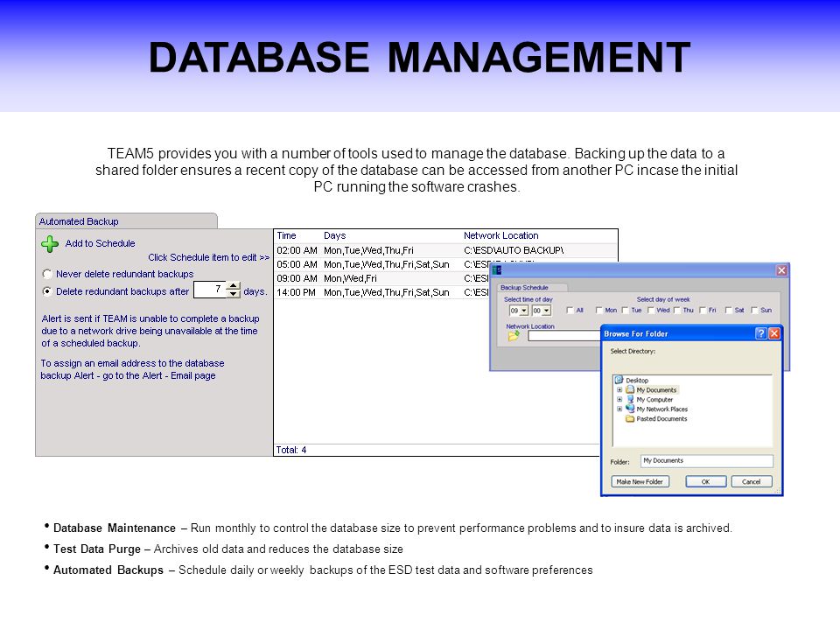The width and height of the screenshot is (840, 630).
Task: Check the Wed checkbox
Action: (651, 310)
